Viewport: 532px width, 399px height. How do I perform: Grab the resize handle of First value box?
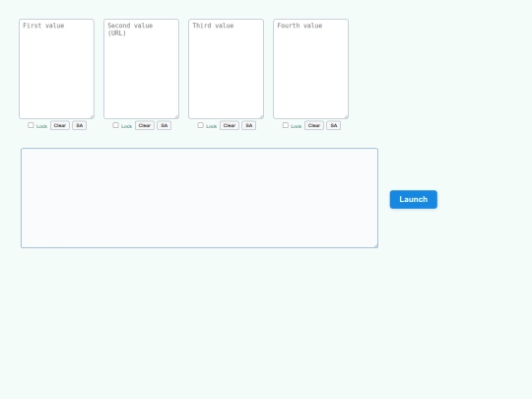pos(92,116)
